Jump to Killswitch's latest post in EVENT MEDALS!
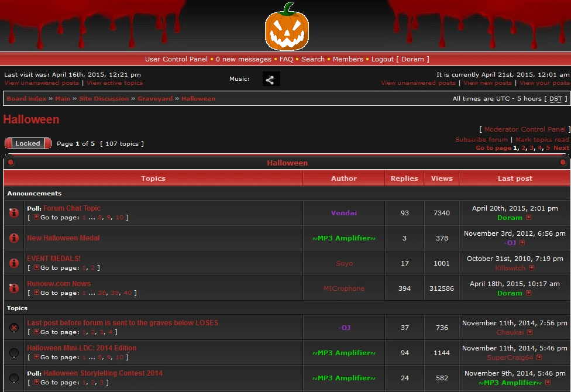Image resolution: width=571 pixels, height=392 pixels. click(531, 267)
